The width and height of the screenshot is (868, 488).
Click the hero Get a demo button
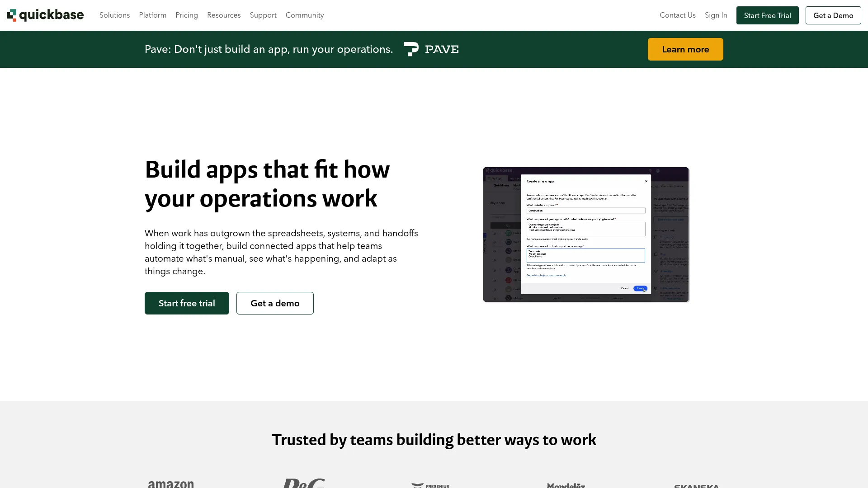pyautogui.click(x=275, y=303)
